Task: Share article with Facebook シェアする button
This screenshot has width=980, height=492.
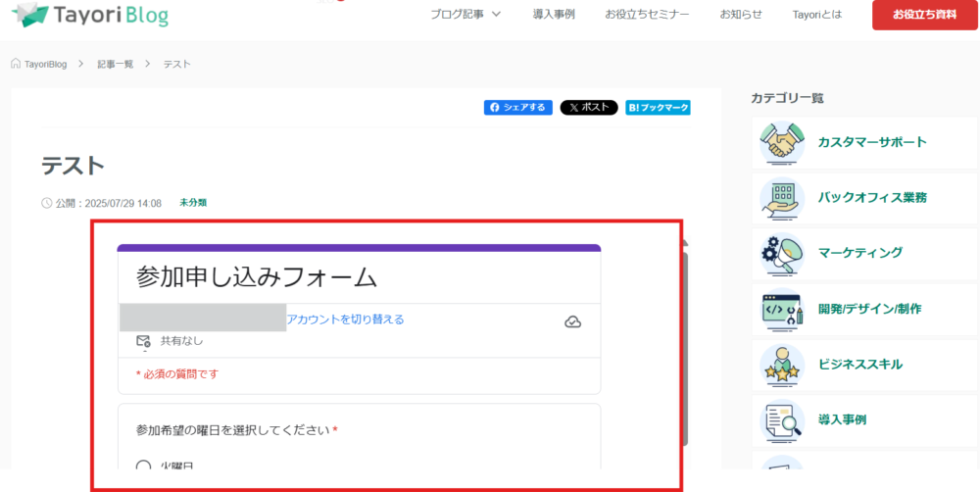Action: click(518, 108)
